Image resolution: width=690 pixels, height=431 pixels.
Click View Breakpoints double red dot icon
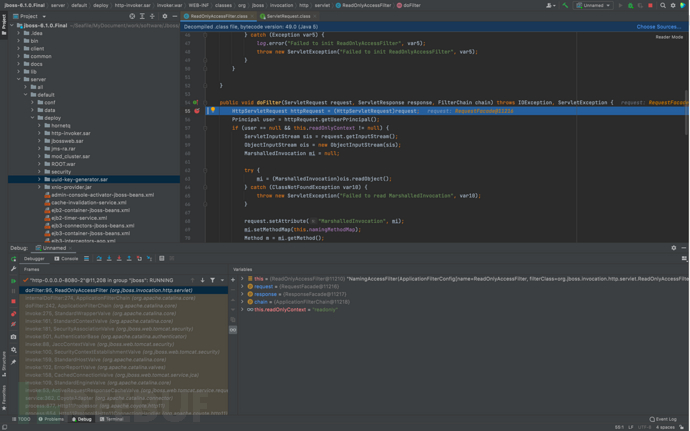pos(13,312)
